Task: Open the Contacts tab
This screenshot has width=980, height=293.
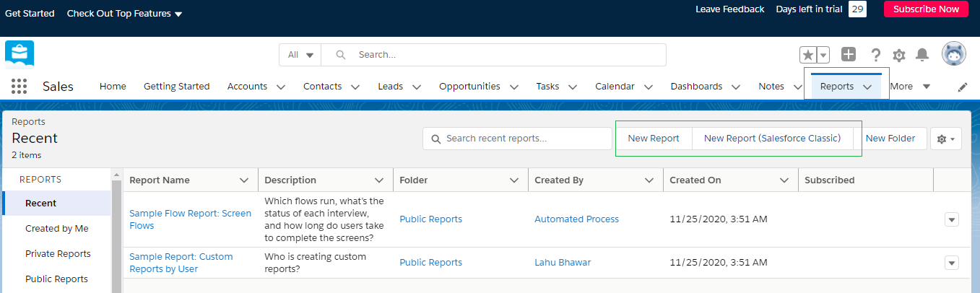Action: 322,86
